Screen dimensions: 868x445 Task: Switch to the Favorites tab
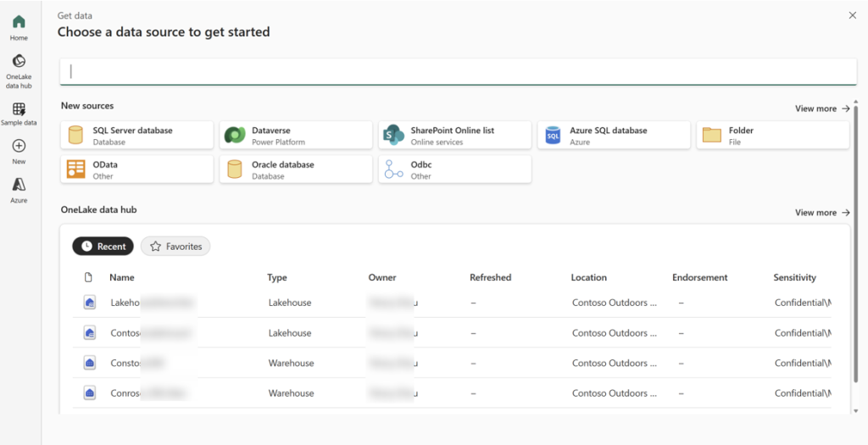175,247
